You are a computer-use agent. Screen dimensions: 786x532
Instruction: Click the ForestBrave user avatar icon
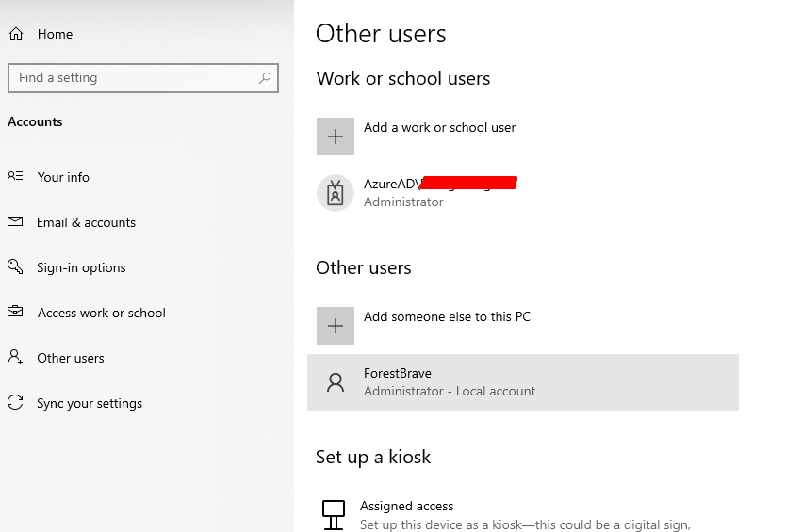(336, 382)
